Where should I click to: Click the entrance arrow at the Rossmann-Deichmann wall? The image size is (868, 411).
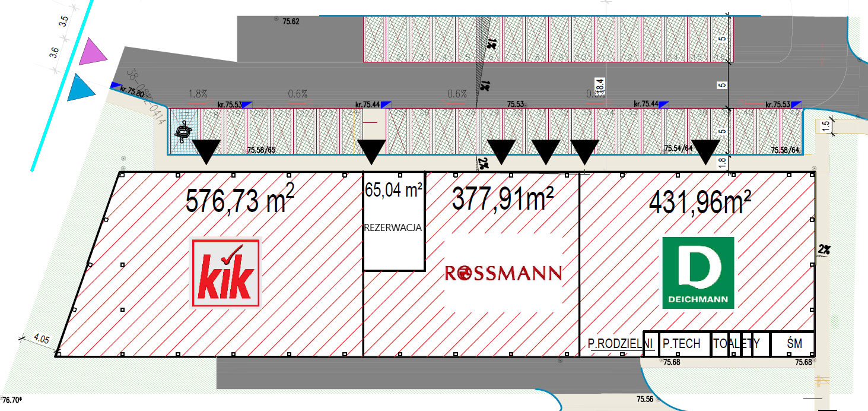[x=584, y=152]
